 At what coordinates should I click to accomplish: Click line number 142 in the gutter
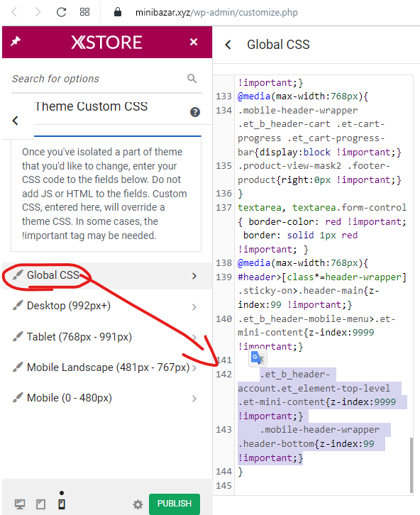tap(223, 374)
